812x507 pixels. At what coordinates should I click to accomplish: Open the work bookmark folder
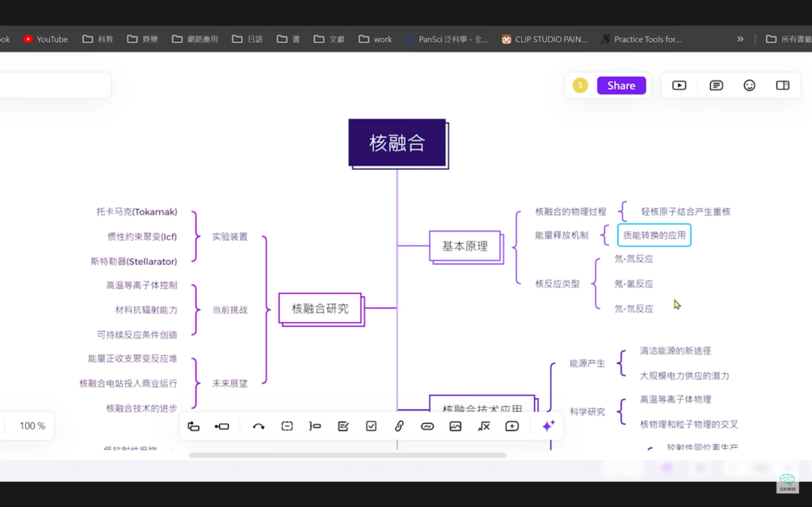376,39
